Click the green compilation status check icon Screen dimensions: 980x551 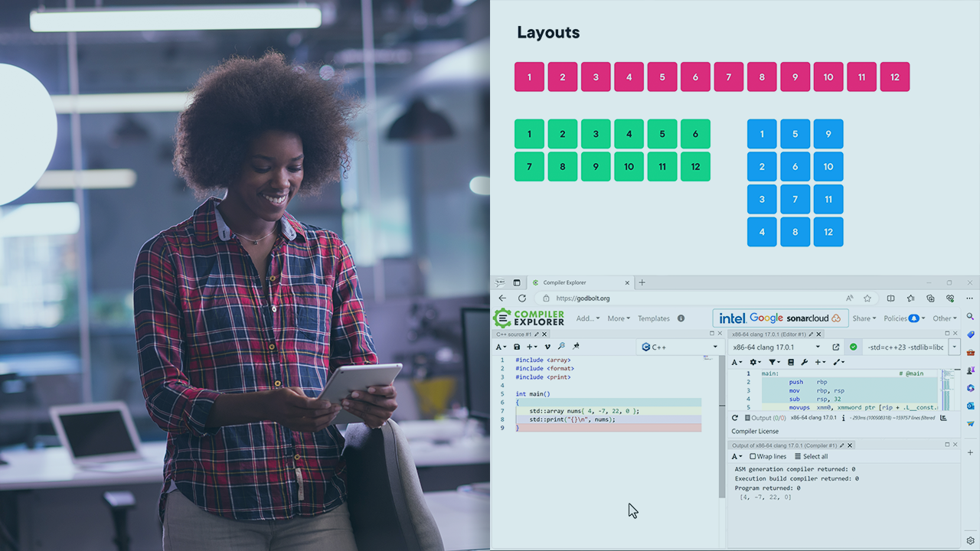[x=853, y=347]
